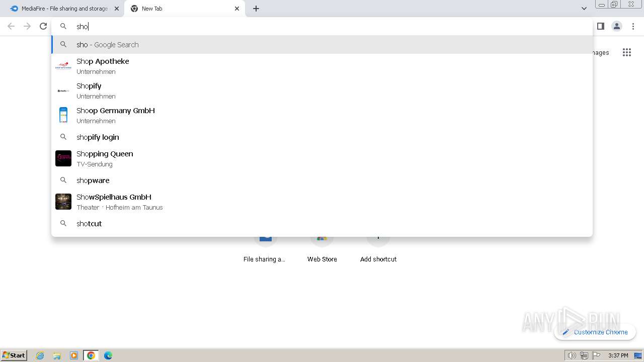644x362 pixels.
Task: Open Windows Media Player taskbar icon
Action: tap(74, 355)
